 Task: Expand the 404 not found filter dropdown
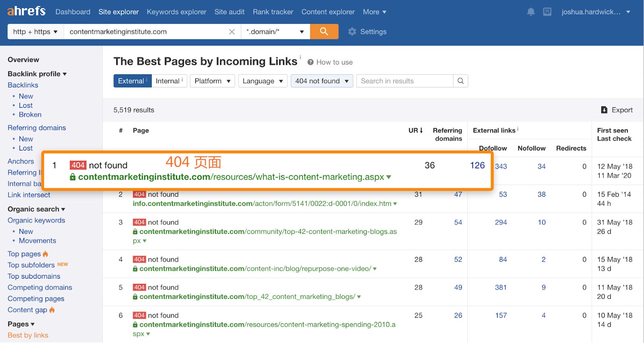point(322,81)
